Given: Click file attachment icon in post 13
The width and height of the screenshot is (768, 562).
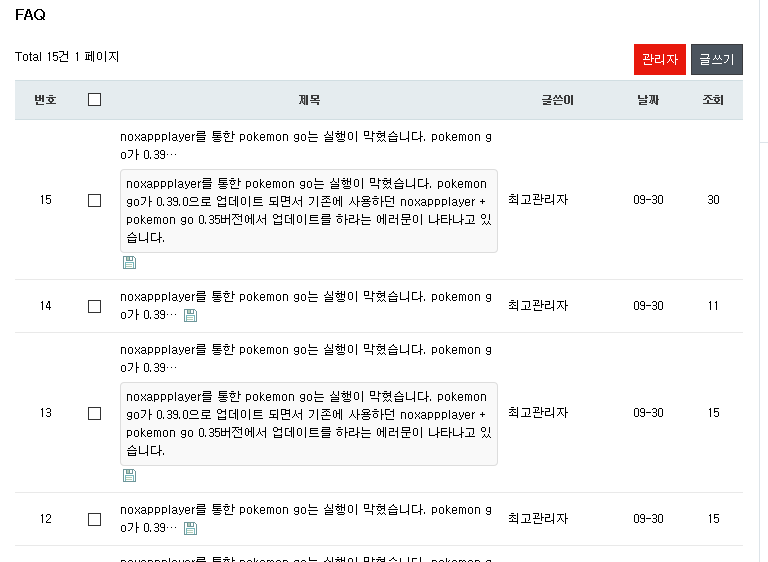Looking at the screenshot, I should pos(129,475).
